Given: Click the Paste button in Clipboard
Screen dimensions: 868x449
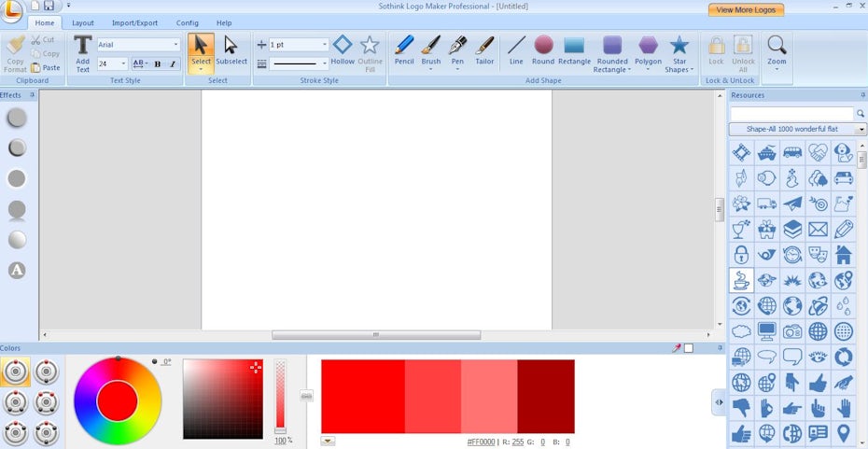Looking at the screenshot, I should 46,67.
